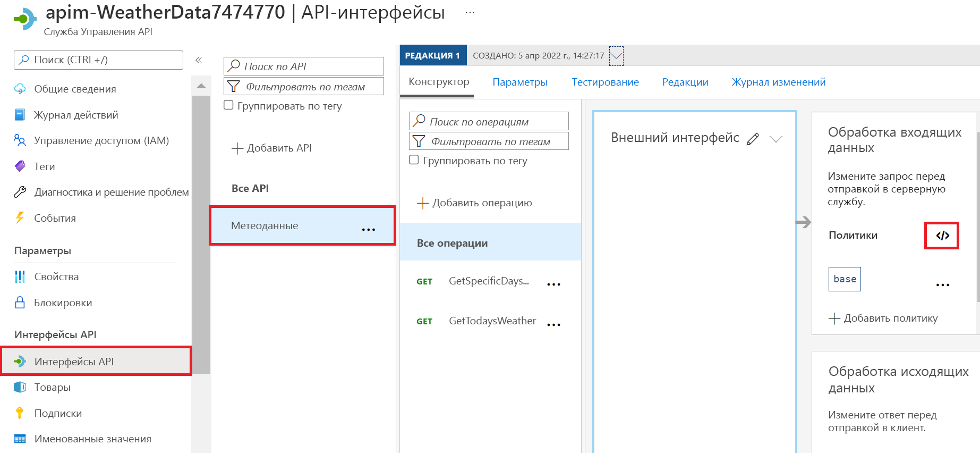Focus the Поиск по API field
980x453 pixels.
[304, 66]
